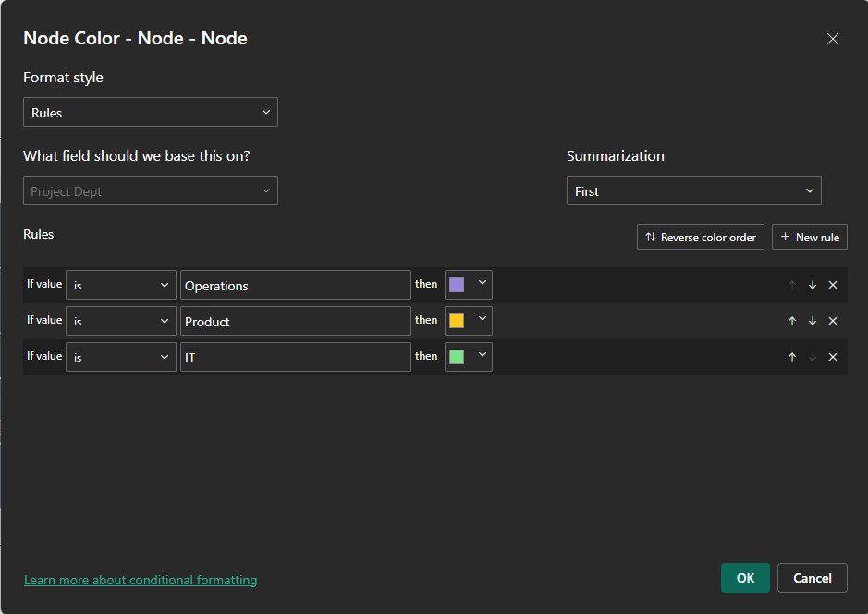Open the Format style Rules dropdown
Screen dimensions: 868x614
151,113
